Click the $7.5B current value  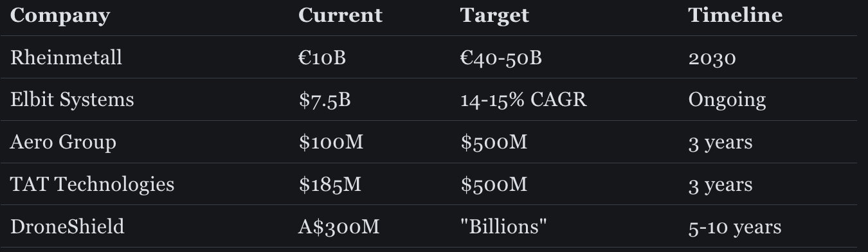point(324,100)
